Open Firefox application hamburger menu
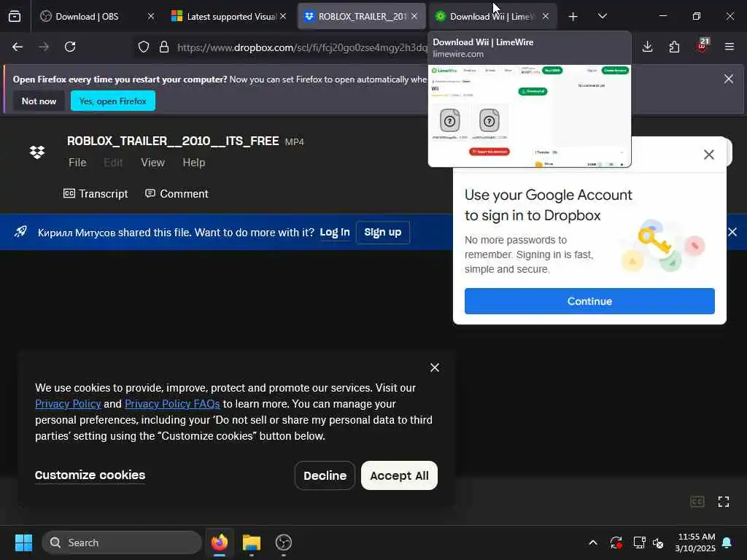747x560 pixels. coord(729,47)
